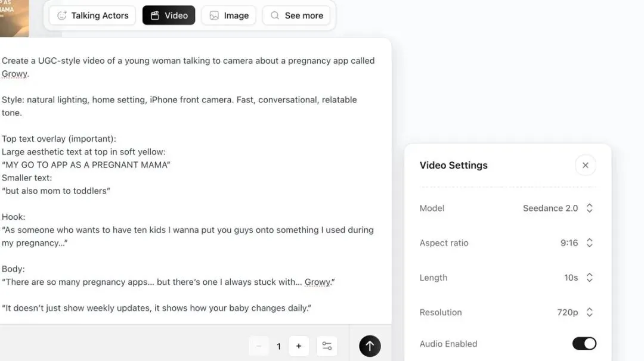
Task: Submit prompt with the up-arrow send button
Action: (x=370, y=346)
